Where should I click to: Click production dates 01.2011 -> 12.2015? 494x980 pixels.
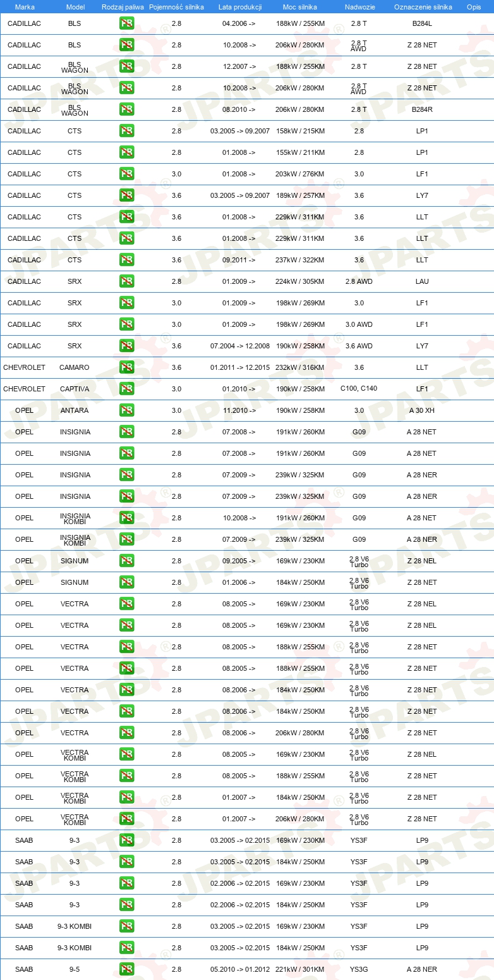pos(240,367)
